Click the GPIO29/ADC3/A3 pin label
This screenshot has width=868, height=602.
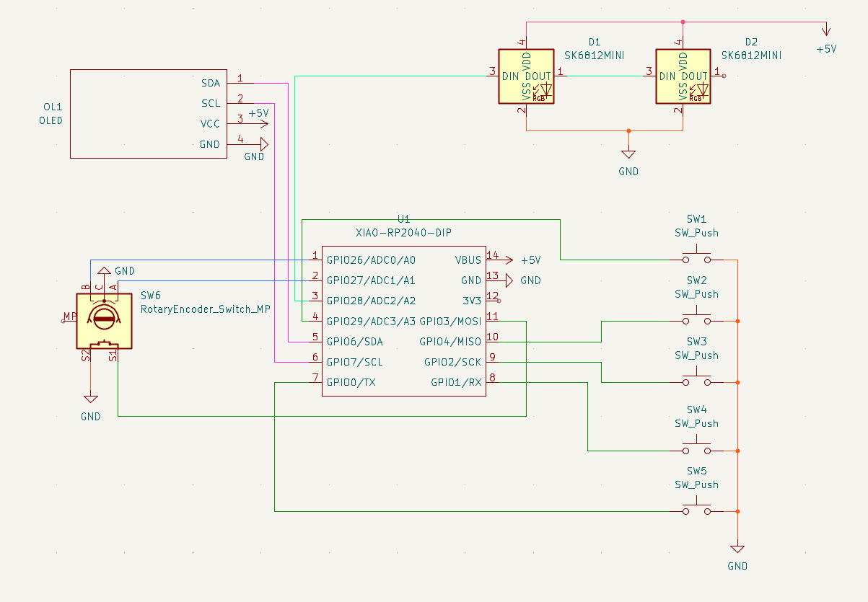point(371,321)
